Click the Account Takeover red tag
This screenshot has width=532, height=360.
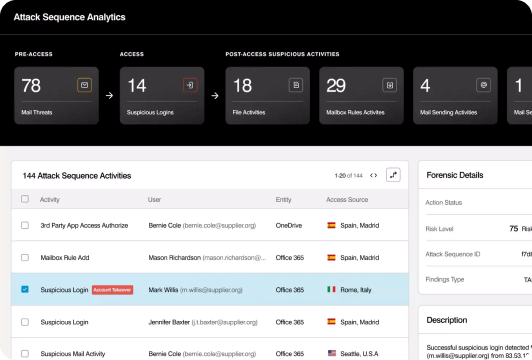[x=112, y=290]
